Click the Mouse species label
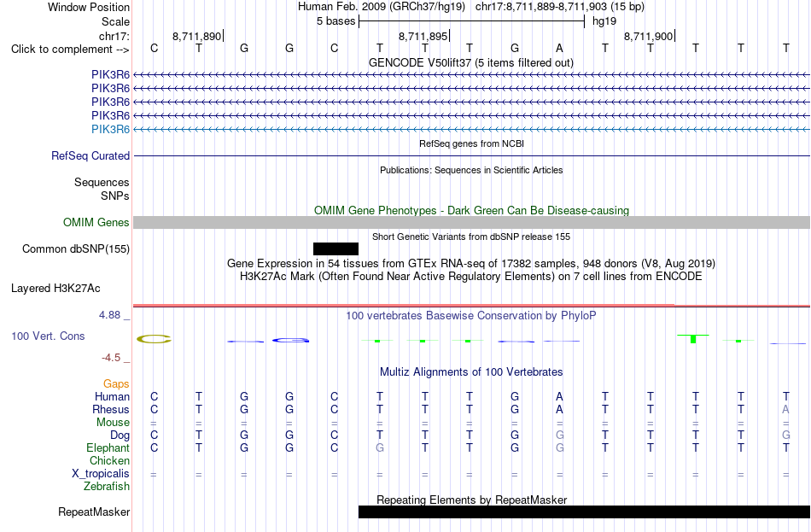The image size is (811, 532). click(x=113, y=423)
